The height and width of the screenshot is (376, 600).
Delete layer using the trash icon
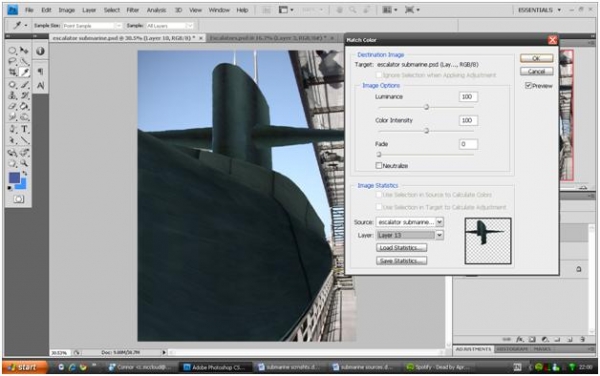tap(582, 339)
